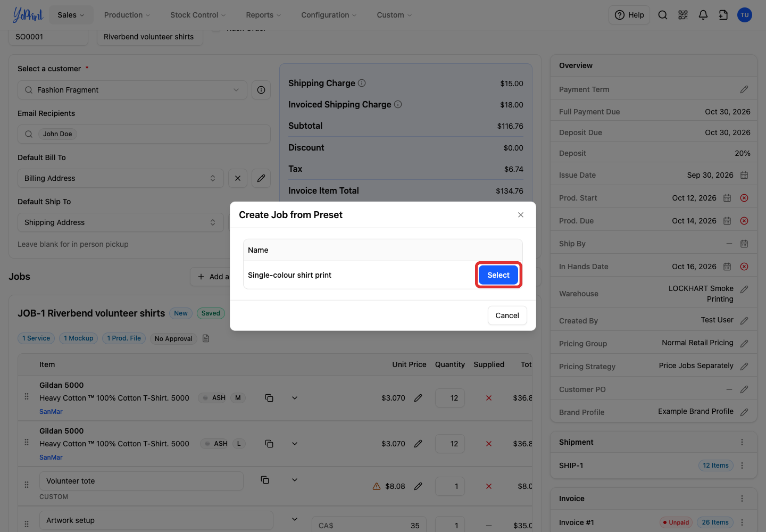
Task: Clear the In Hands Date
Action: pos(744,267)
